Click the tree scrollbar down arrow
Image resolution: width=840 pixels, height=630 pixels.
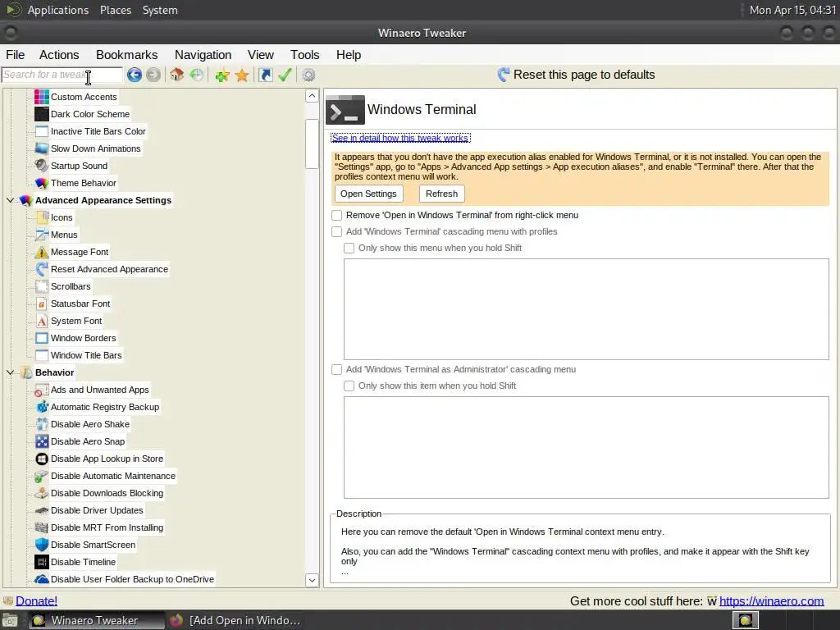click(x=312, y=580)
